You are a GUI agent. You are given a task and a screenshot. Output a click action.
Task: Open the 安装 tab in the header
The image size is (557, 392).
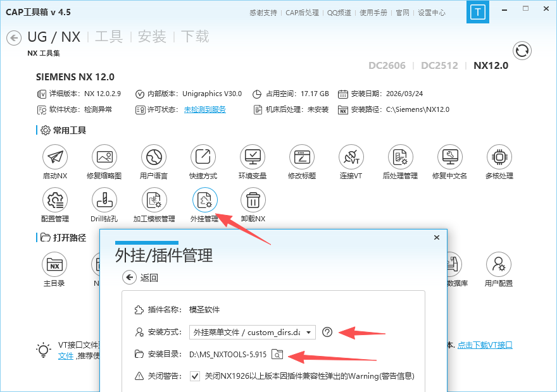point(152,37)
